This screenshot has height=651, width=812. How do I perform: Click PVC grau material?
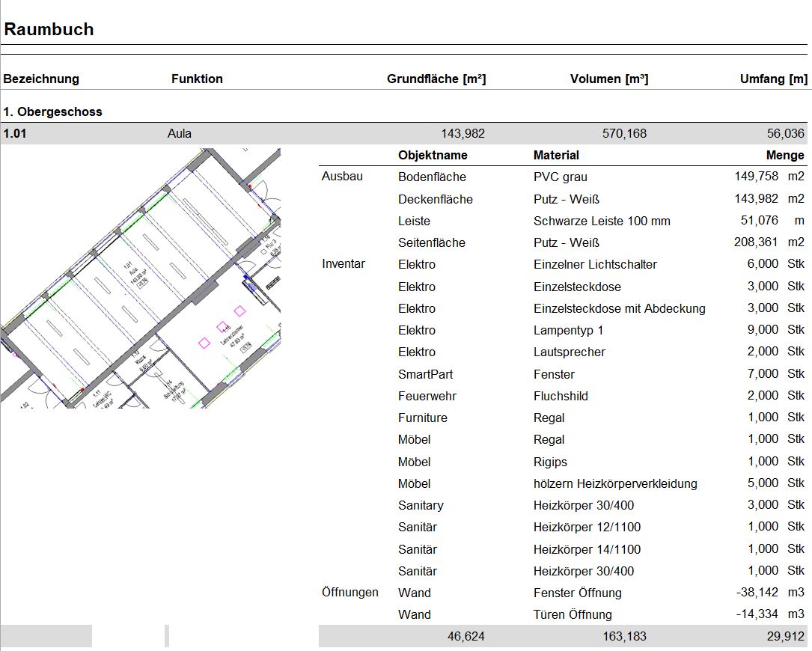pos(561,177)
